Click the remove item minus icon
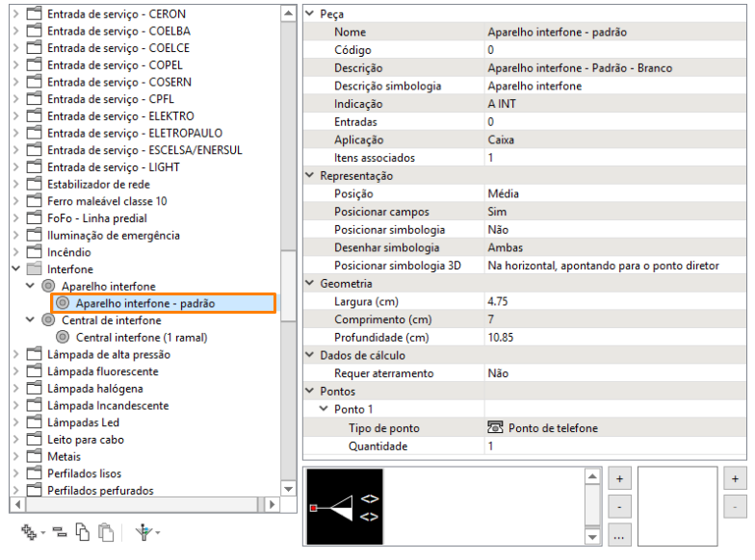Screen dimensions: 755x560 60,532
